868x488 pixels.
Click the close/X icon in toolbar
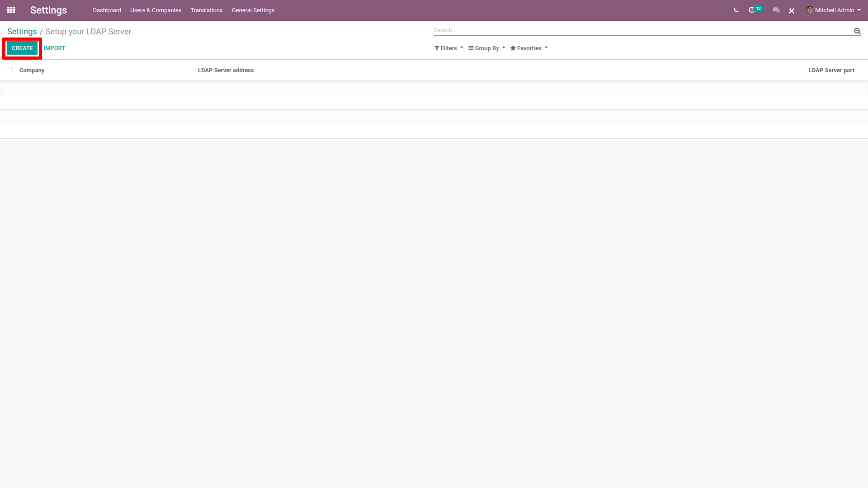[x=791, y=10]
